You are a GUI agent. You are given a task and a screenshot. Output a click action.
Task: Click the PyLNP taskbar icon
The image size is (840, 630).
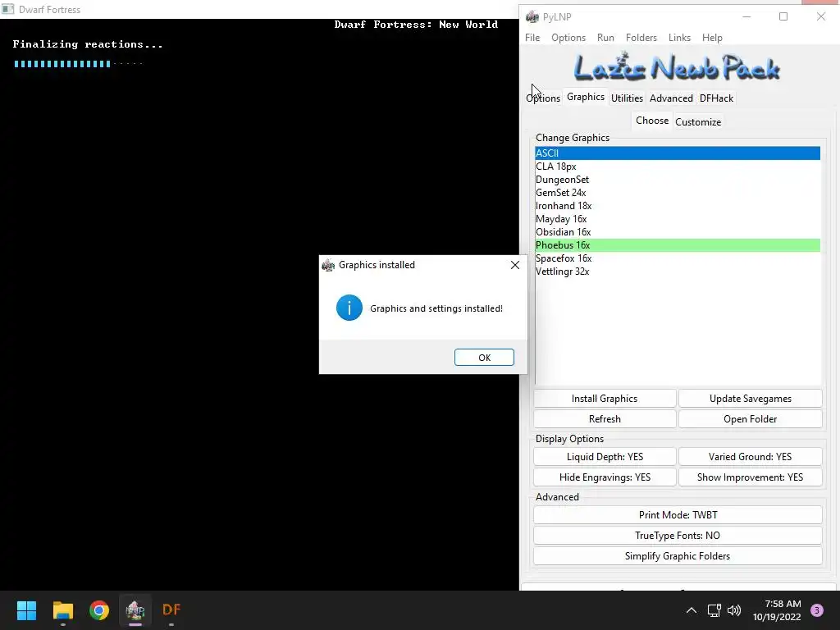[135, 610]
